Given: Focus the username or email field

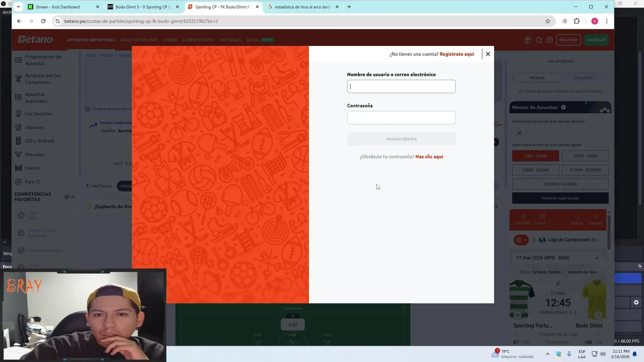Looking at the screenshot, I should 401,86.
